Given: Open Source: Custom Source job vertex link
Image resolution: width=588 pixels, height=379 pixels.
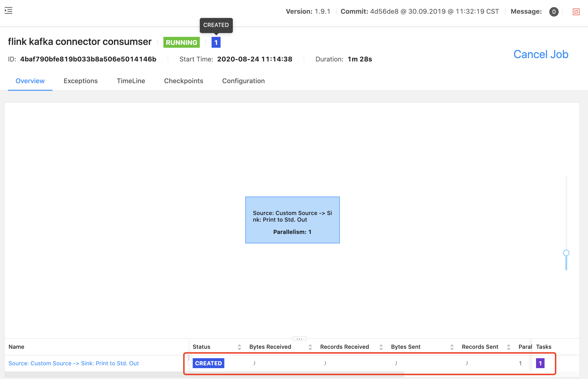Looking at the screenshot, I should coord(73,363).
